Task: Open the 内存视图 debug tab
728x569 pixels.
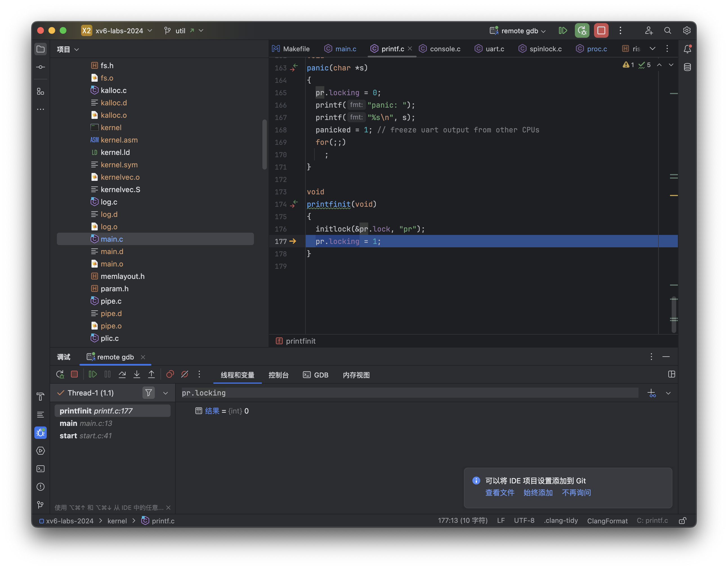Action: pyautogui.click(x=356, y=375)
